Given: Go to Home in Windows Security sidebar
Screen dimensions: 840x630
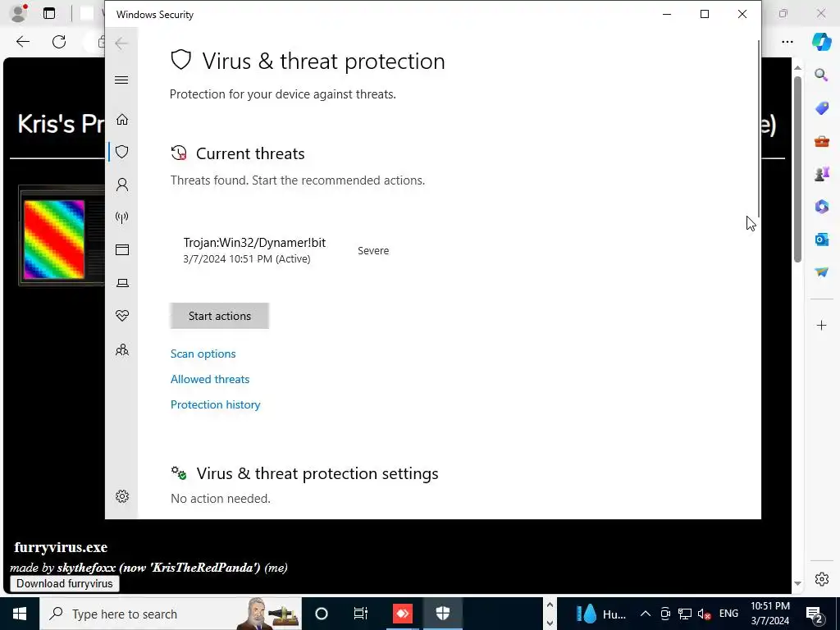Looking at the screenshot, I should 122,119.
